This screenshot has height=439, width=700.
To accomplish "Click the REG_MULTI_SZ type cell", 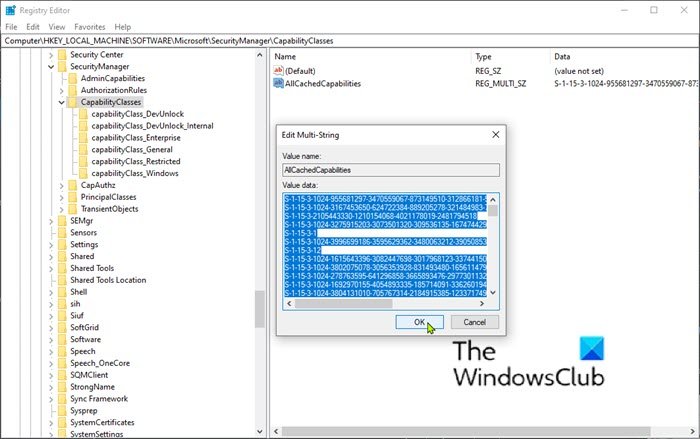I will click(x=500, y=84).
